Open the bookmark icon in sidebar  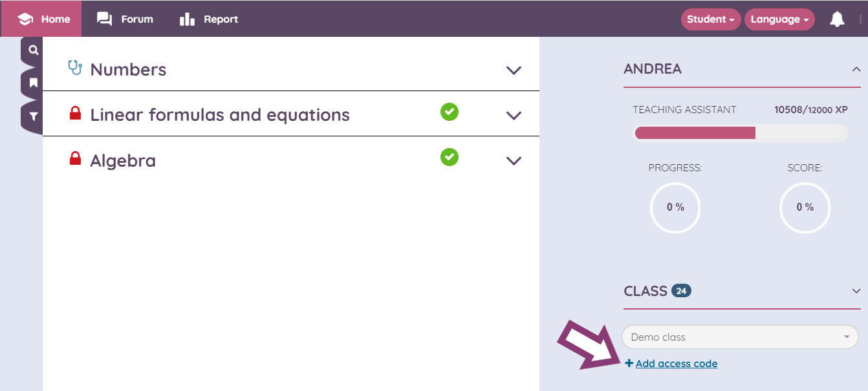tap(34, 83)
